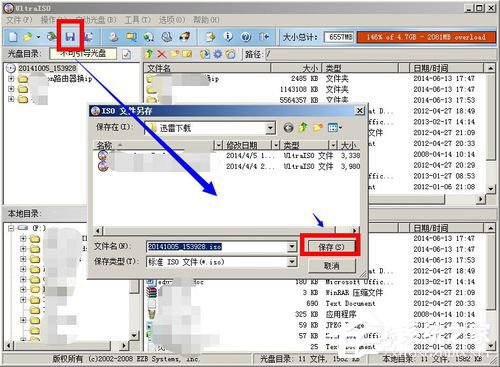Click the blue Info (i) toolbar icon
Viewport: 500px width, 367px height.
pyautogui.click(x=228, y=37)
